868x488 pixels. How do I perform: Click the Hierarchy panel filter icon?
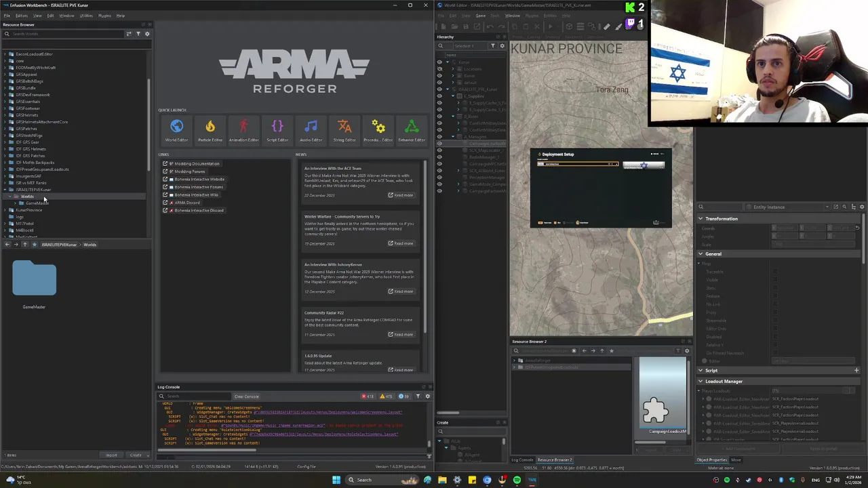(x=493, y=46)
